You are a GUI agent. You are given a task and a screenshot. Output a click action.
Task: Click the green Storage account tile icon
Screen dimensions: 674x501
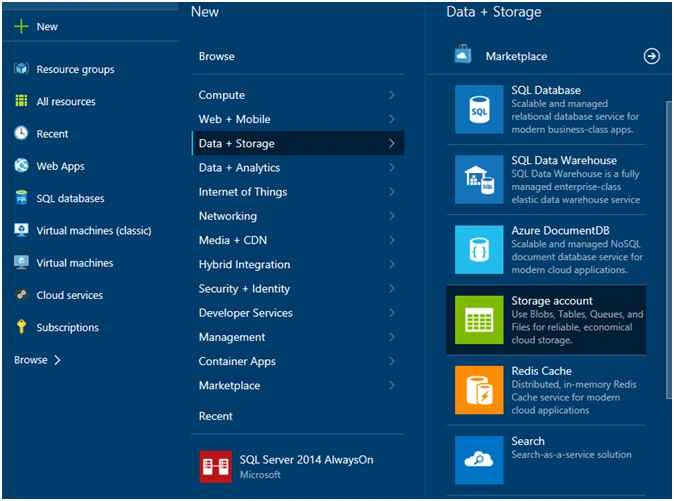(479, 320)
